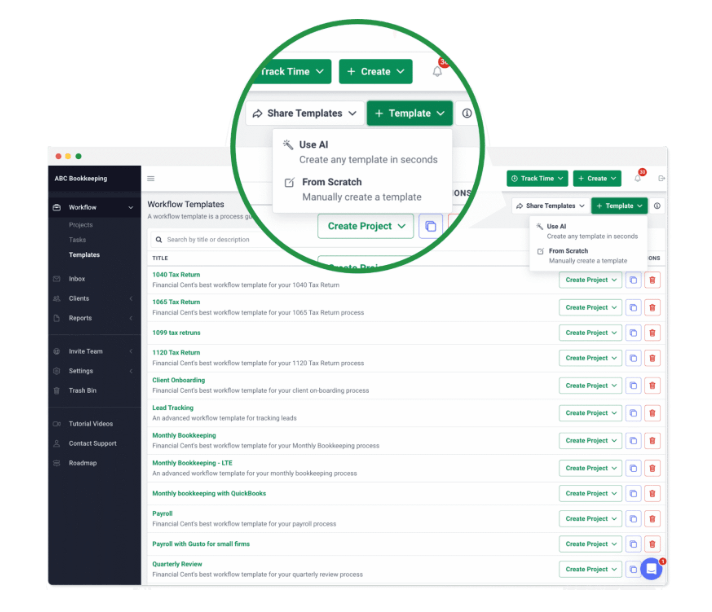This screenshot has height=612, width=712.
Task: Duplicate the 1120 Tax Return template
Action: coord(633,358)
